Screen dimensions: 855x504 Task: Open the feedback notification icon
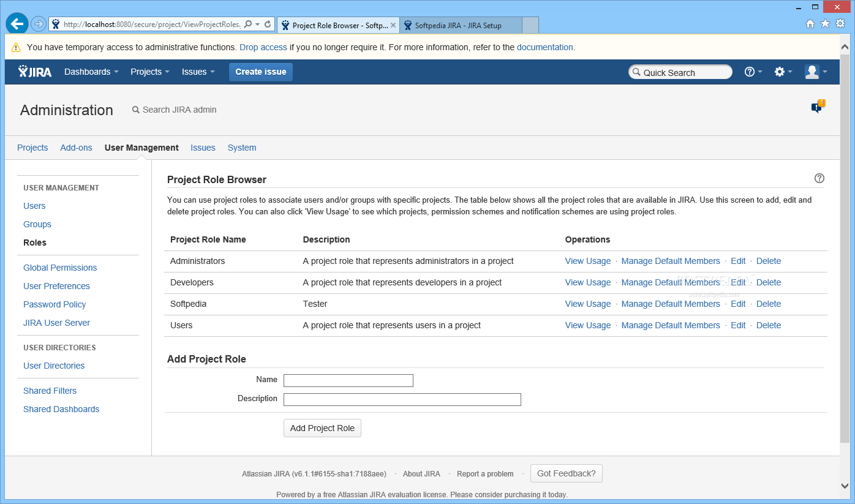click(x=818, y=107)
